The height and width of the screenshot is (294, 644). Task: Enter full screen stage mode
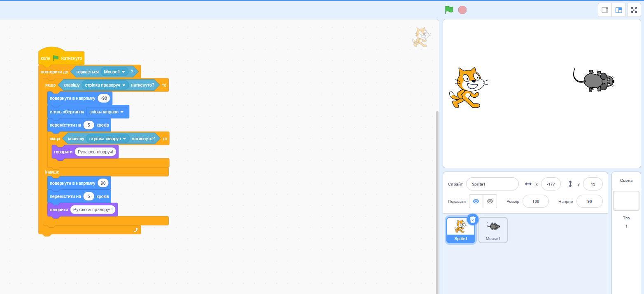634,10
